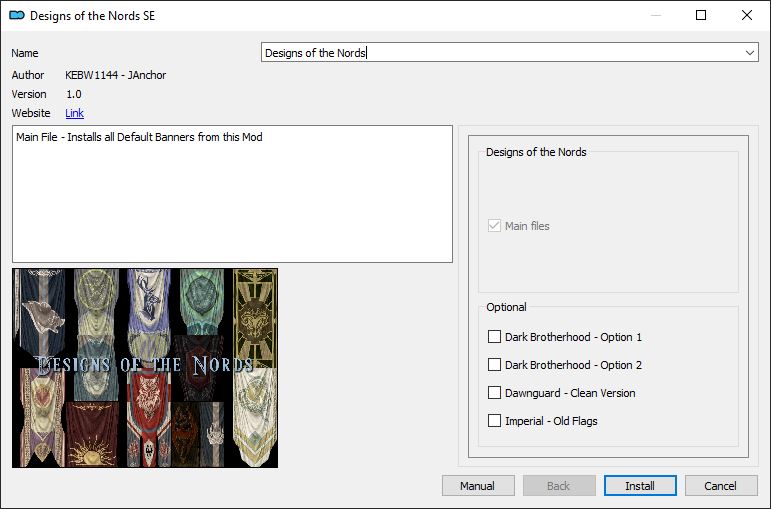Click the greyed Main files checkbox
The image size is (771, 509).
click(494, 226)
